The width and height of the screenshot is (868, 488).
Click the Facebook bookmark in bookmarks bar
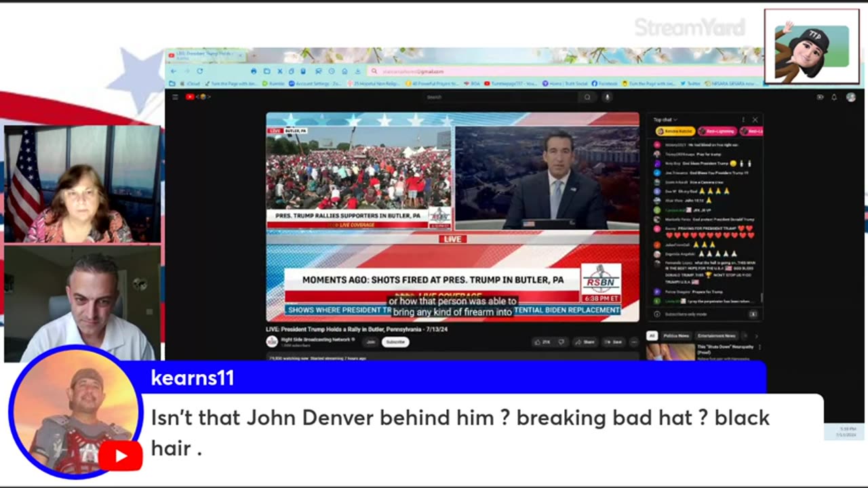[x=604, y=83]
